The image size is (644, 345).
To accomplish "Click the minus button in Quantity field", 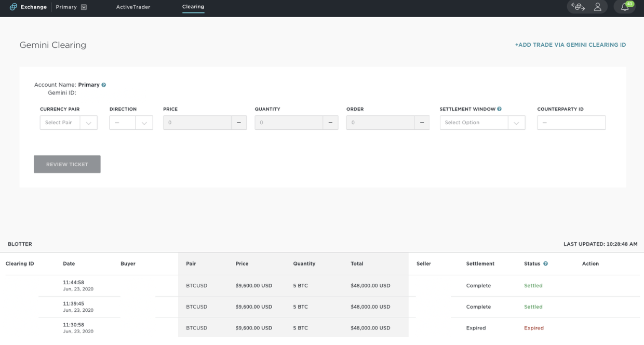I will (330, 123).
